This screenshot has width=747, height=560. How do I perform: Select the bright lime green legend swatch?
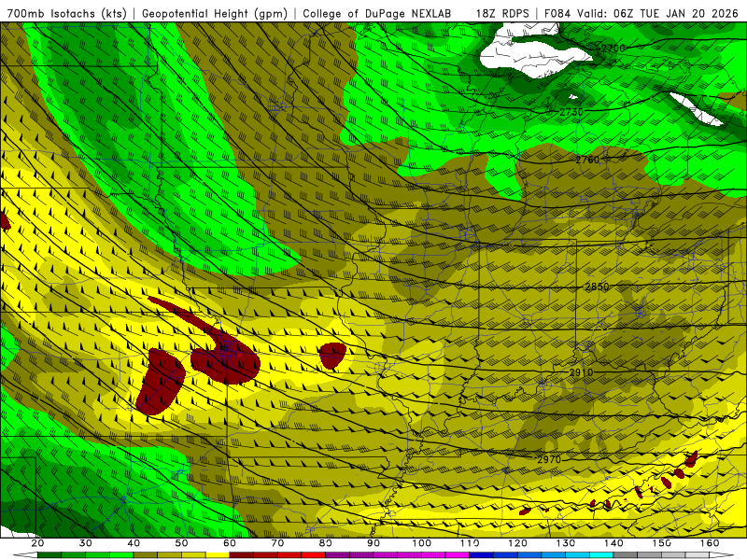point(121,554)
